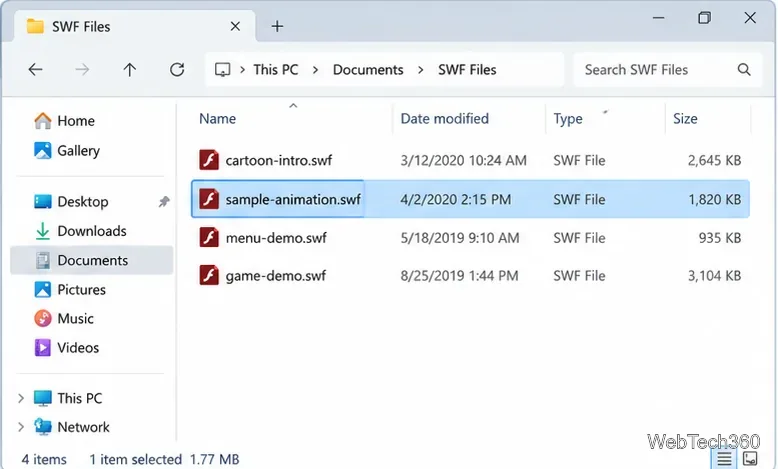Viewport: 778px width, 469px height.
Task: Click the 2,645 KB size cell
Action: pos(714,160)
